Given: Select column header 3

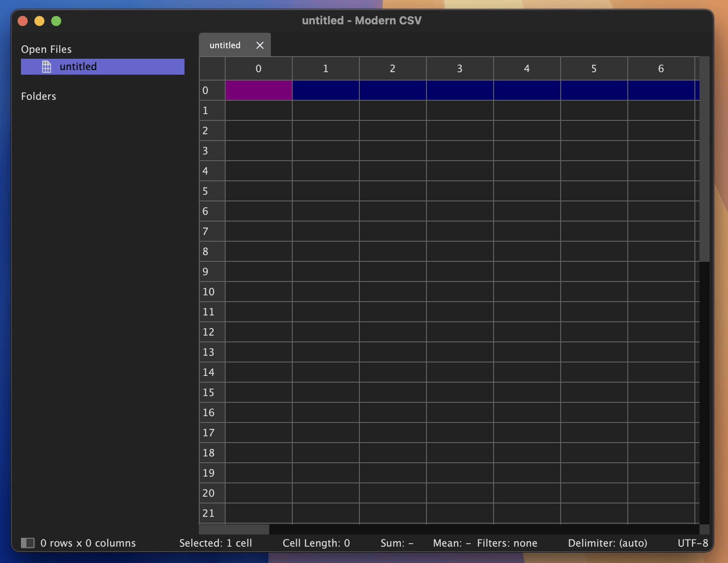Looking at the screenshot, I should pos(460,68).
